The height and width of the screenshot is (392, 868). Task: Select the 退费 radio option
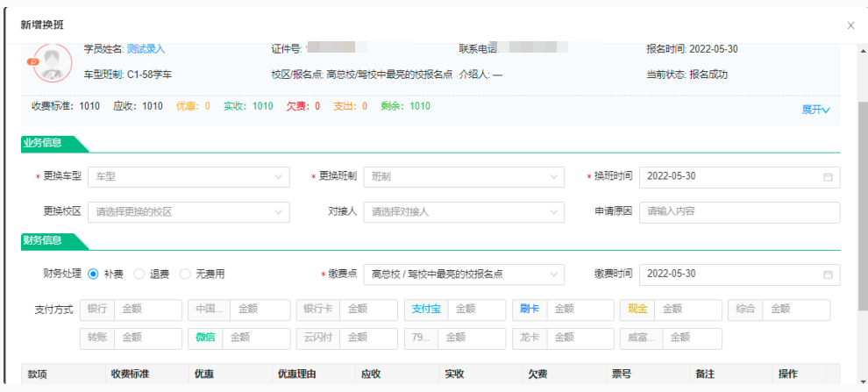click(x=139, y=274)
